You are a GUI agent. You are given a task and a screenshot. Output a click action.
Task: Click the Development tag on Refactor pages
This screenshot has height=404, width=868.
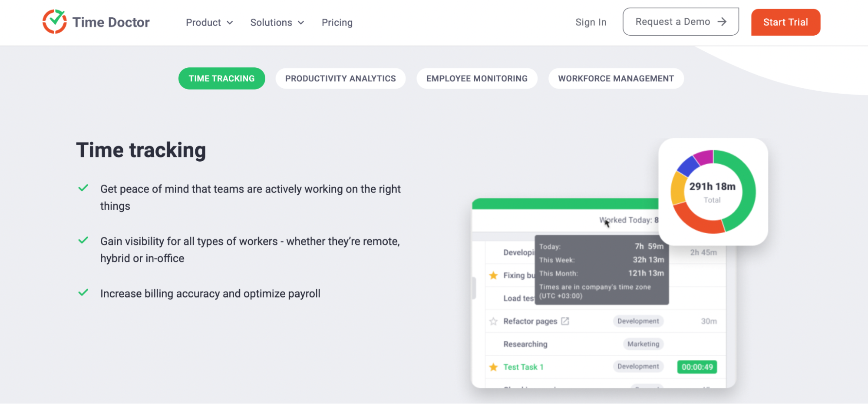638,321
